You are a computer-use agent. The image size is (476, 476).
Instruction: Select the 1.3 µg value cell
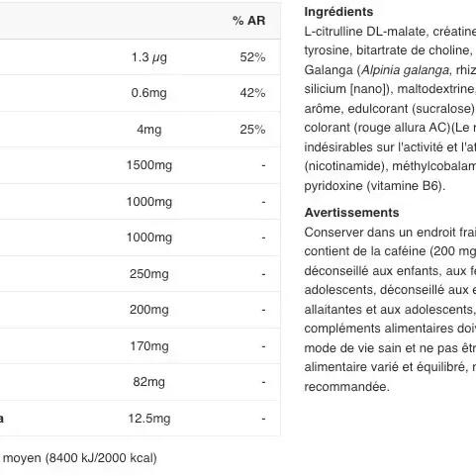(149, 57)
